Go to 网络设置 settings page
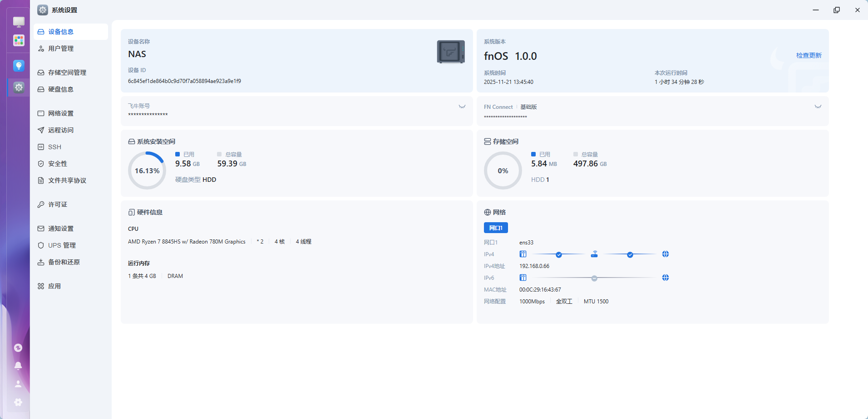 pos(61,113)
